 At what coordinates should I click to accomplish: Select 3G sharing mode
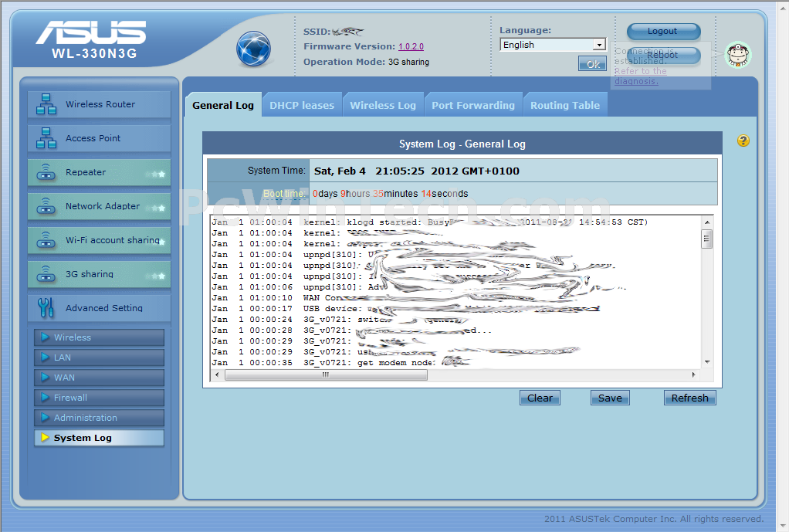99,274
